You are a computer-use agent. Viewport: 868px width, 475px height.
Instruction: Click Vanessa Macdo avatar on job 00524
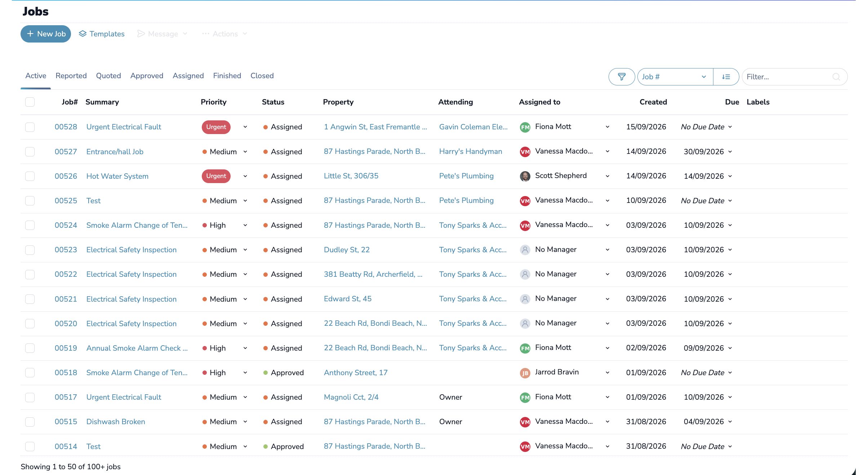click(525, 226)
